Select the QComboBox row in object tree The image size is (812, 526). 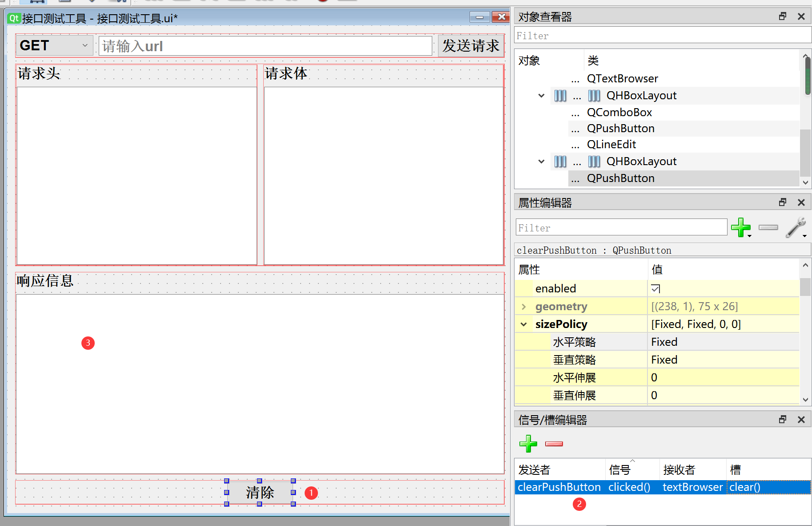click(619, 113)
